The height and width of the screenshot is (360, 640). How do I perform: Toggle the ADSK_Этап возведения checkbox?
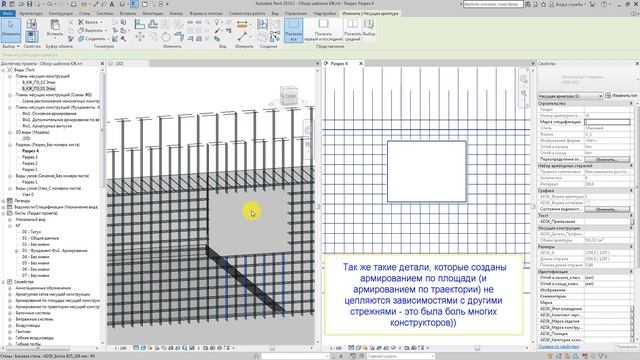[x=632, y=309]
